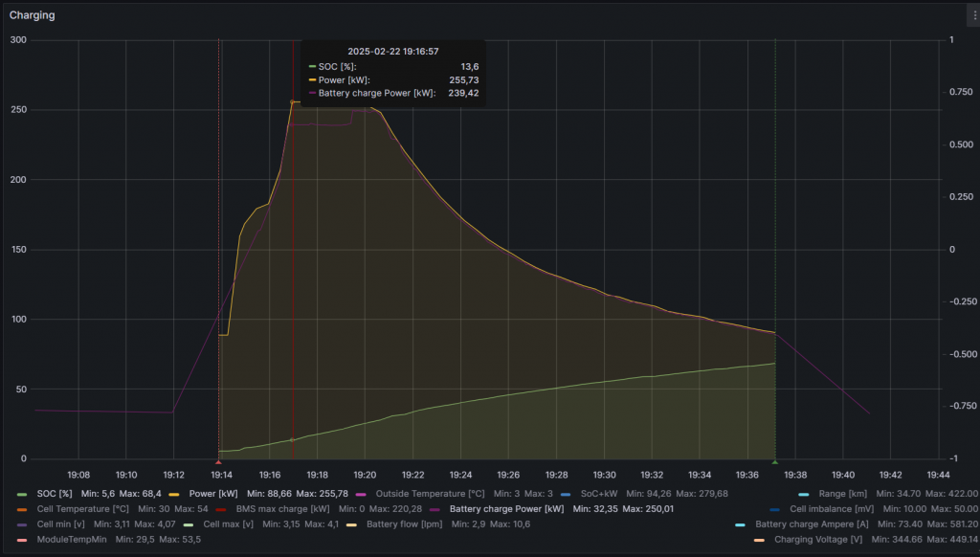Click the red annotation marker at chart bottom
This screenshot has width=980, height=557.
pos(219,462)
